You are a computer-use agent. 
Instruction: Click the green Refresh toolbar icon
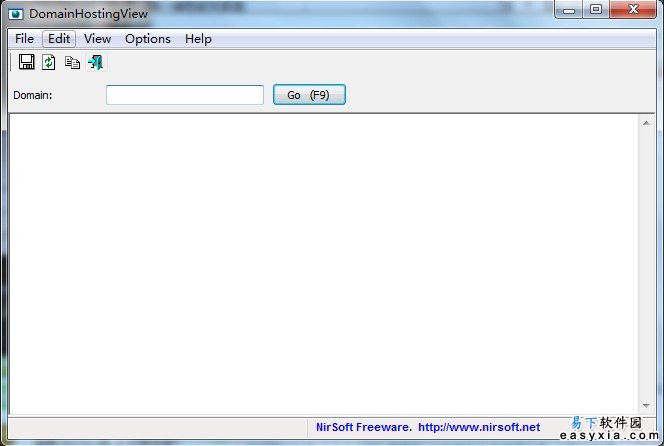coord(49,62)
